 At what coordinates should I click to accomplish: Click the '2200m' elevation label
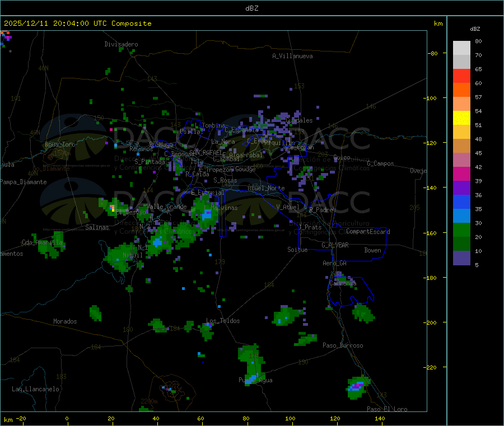coord(149,401)
